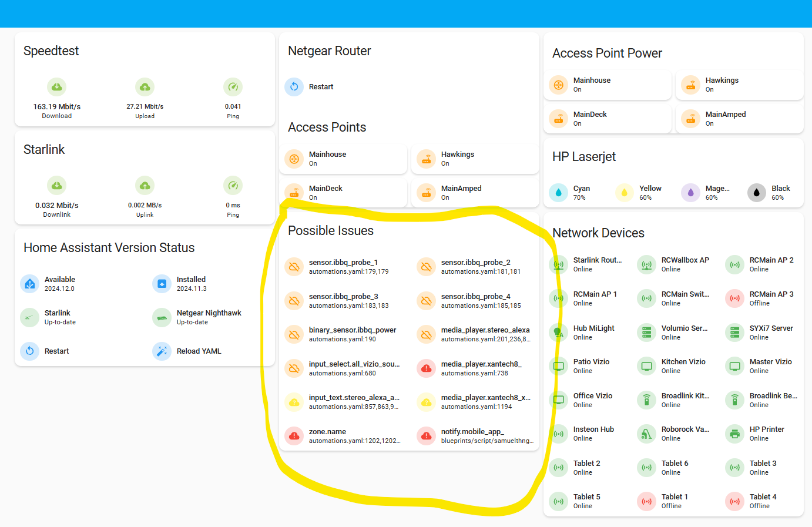Click the Volumio Server icon
The height and width of the screenshot is (527, 812).
pos(646,332)
